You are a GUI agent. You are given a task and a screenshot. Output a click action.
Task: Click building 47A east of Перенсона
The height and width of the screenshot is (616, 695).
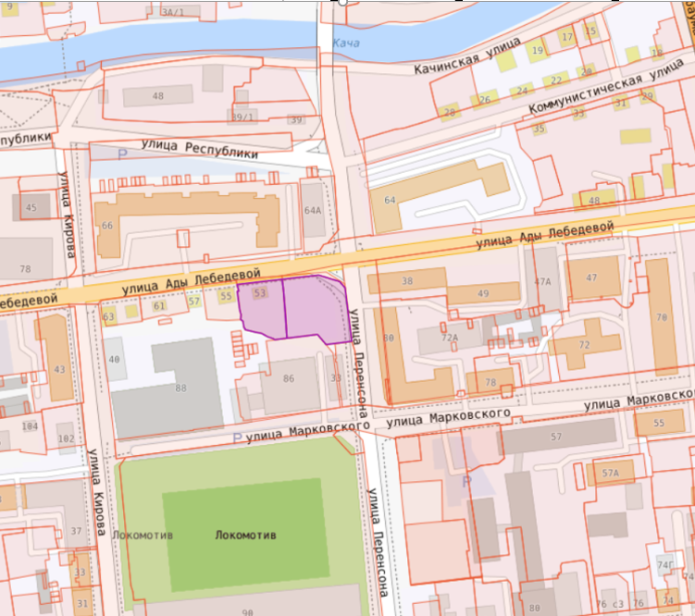click(543, 281)
